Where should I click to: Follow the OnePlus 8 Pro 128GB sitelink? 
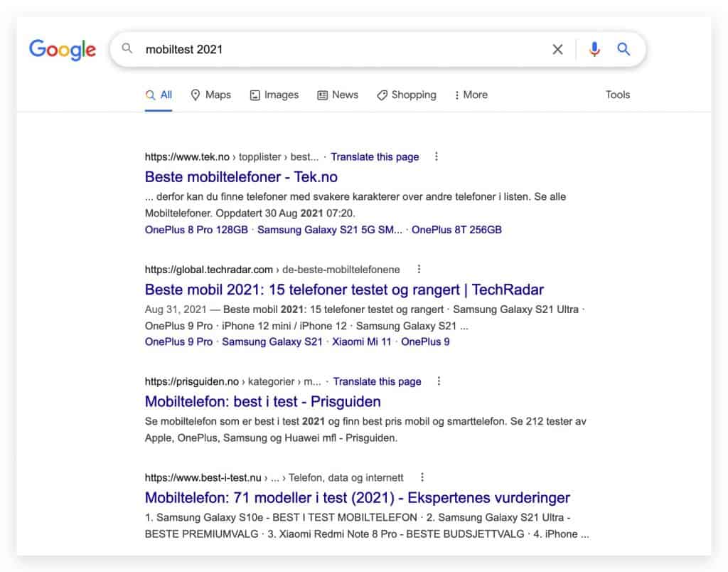(x=196, y=230)
